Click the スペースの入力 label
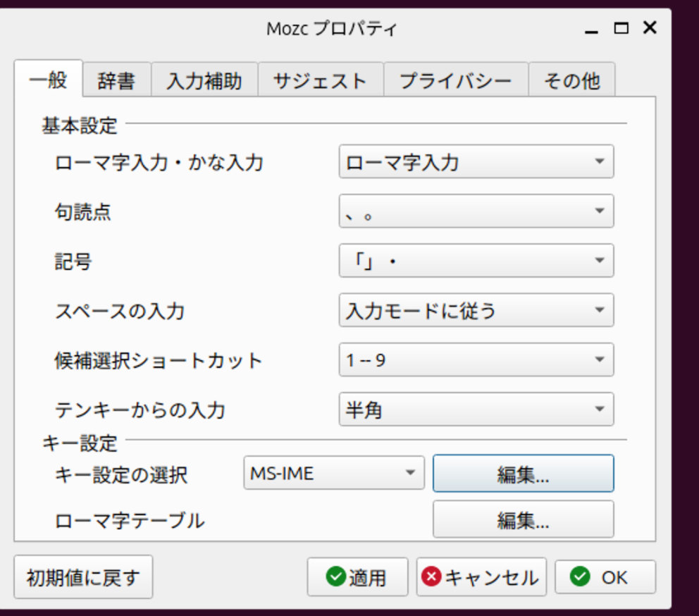The height and width of the screenshot is (616, 699). (120, 311)
